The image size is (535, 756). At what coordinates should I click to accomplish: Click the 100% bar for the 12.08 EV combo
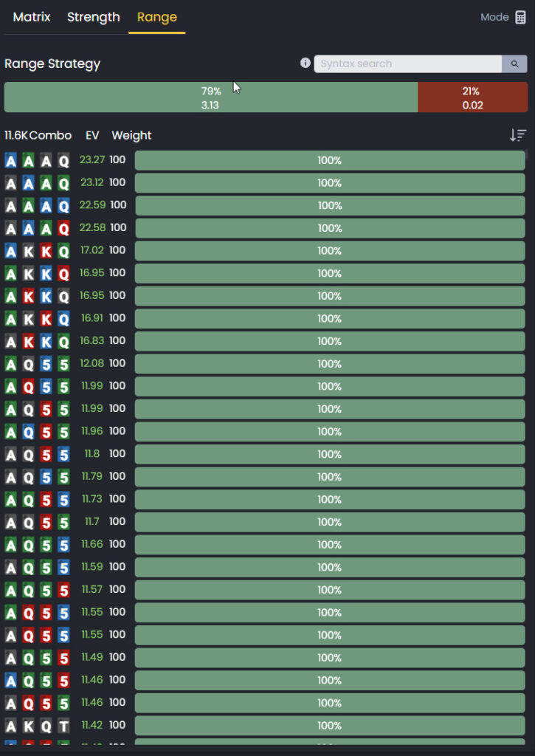[x=330, y=363]
